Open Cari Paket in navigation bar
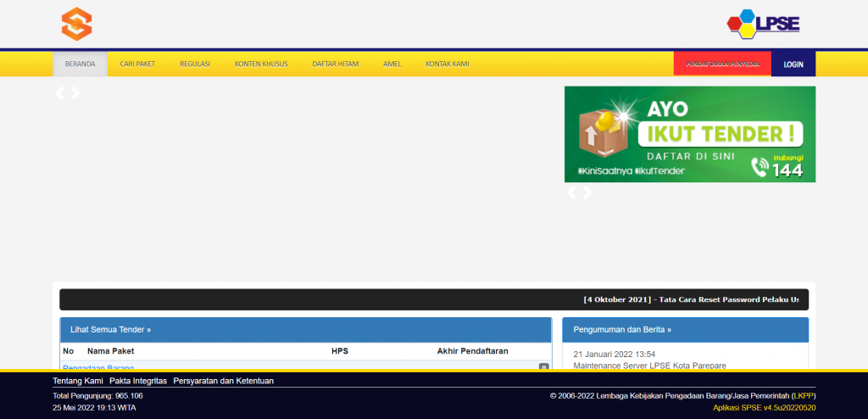 pyautogui.click(x=137, y=64)
